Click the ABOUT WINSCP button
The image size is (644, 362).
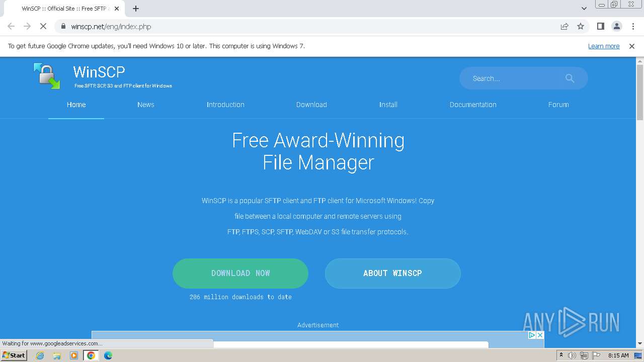(393, 274)
